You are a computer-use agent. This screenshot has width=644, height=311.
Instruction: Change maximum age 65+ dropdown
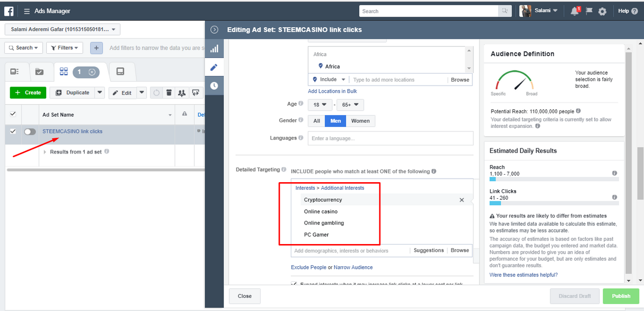point(350,105)
